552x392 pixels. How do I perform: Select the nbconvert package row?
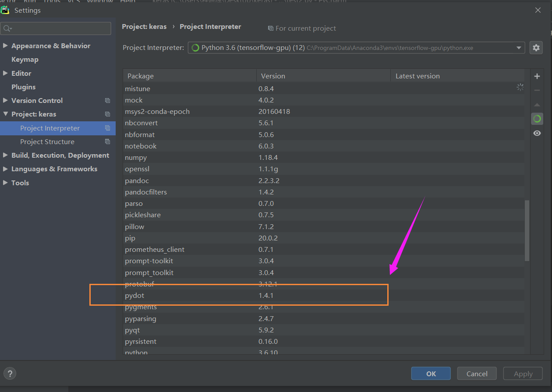(324, 123)
